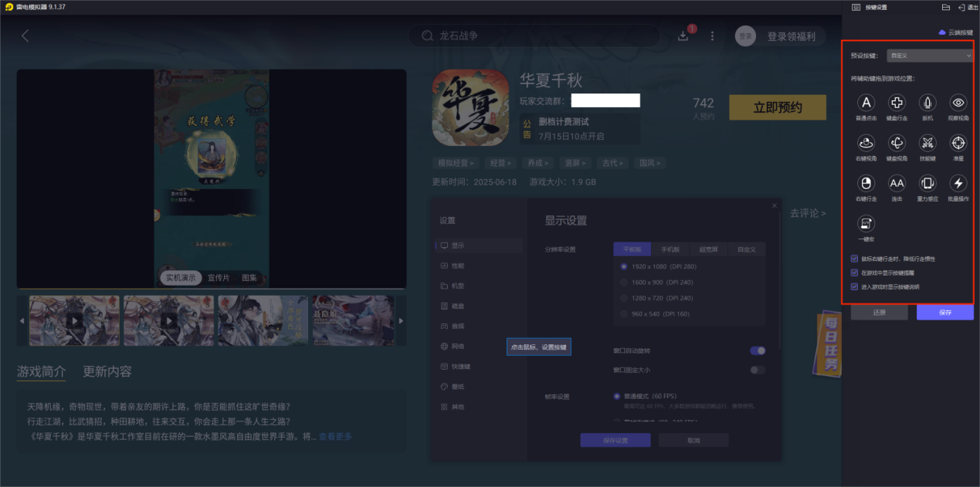Screen dimensions: 980x487
Task: Open 网络 network settings section
Action: click(x=479, y=347)
